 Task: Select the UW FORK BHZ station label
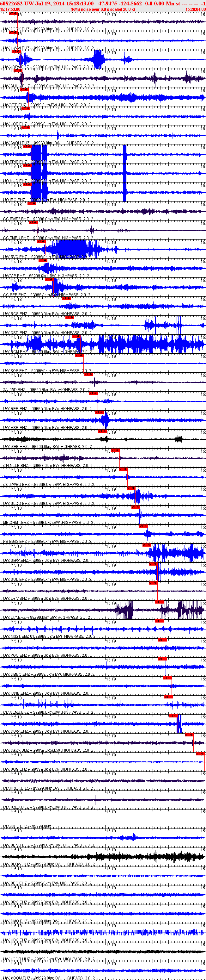click(x=49, y=29)
